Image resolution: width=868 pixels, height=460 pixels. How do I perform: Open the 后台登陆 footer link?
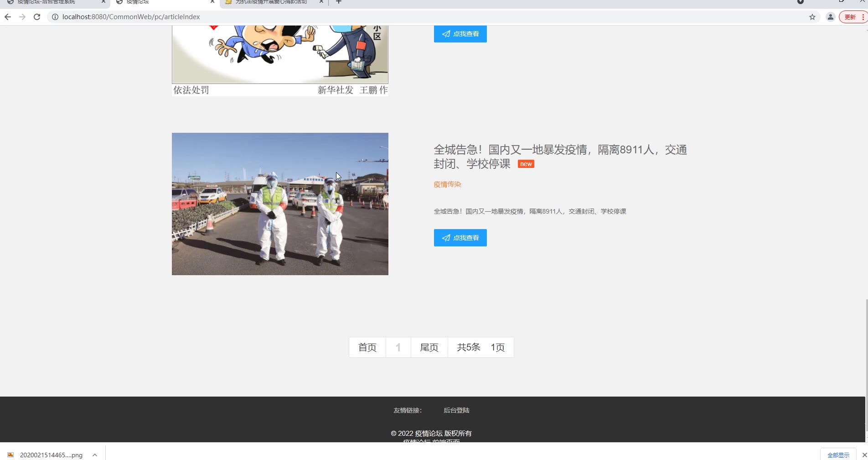[x=456, y=410]
